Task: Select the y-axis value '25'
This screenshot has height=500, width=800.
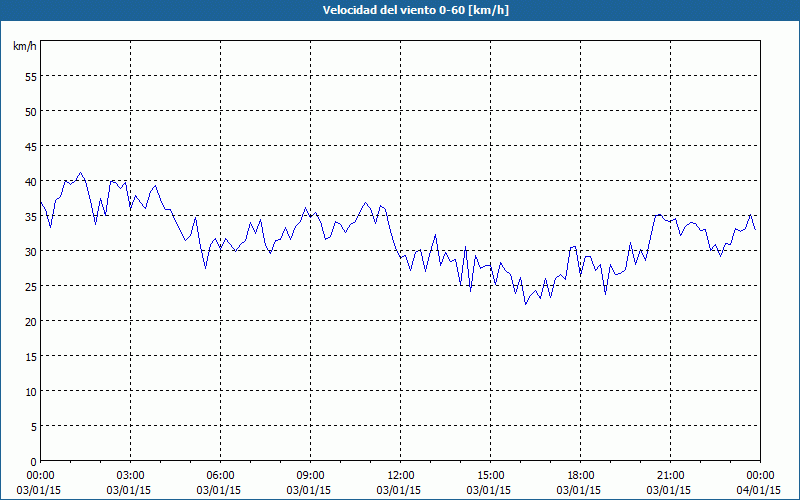Action: click(31, 288)
